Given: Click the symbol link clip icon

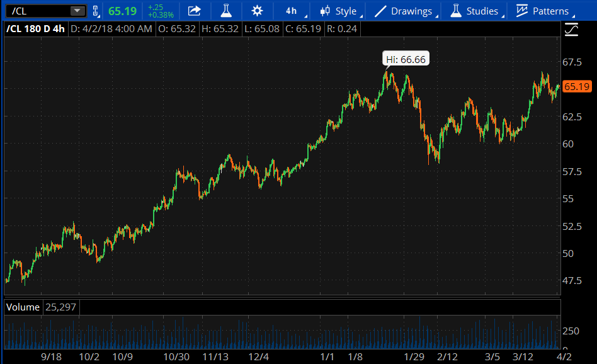Looking at the screenshot, I should coord(96,11).
